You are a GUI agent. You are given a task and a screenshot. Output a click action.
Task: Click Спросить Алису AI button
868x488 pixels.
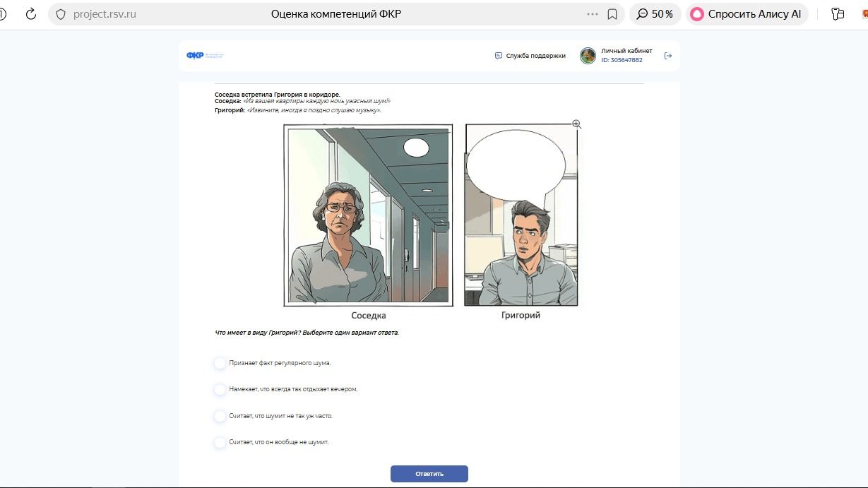point(747,14)
